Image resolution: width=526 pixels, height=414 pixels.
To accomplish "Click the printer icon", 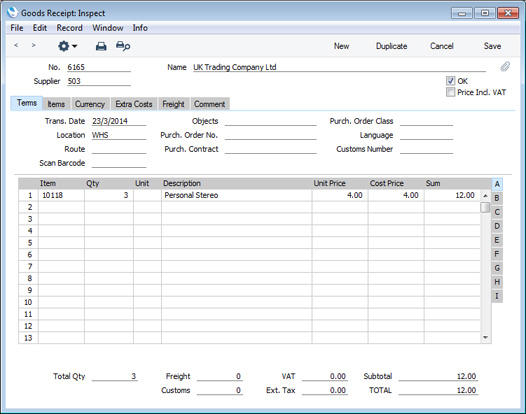I will (101, 46).
